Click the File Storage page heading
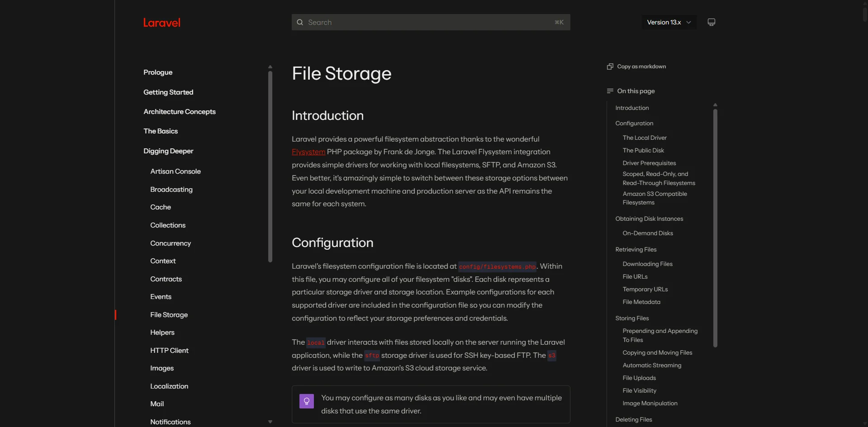 [x=342, y=74]
